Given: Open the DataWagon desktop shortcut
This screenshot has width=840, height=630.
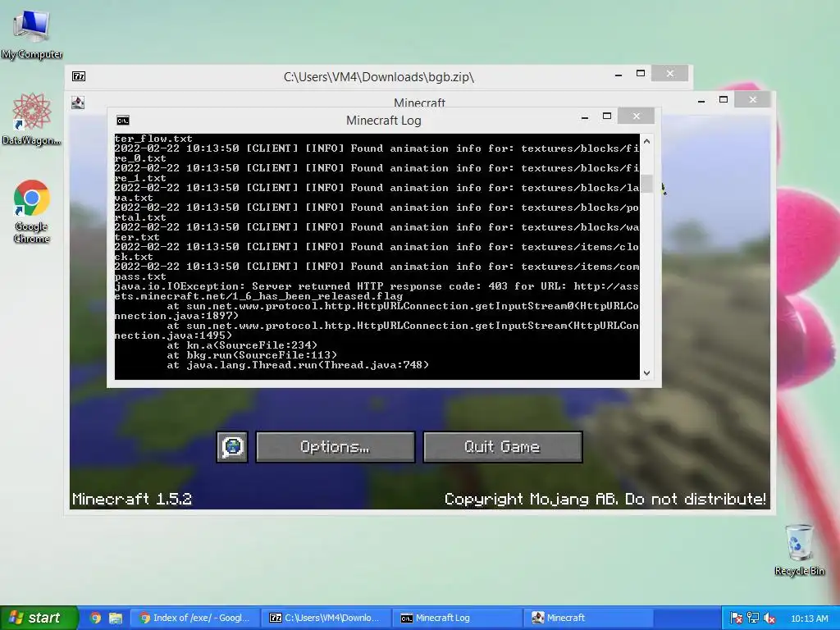Looking at the screenshot, I should [32, 118].
